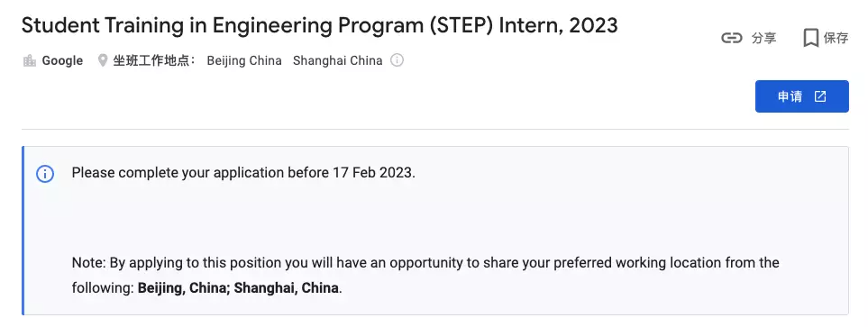Click the bookmark save icon
Image resolution: width=868 pixels, height=327 pixels.
click(x=810, y=38)
